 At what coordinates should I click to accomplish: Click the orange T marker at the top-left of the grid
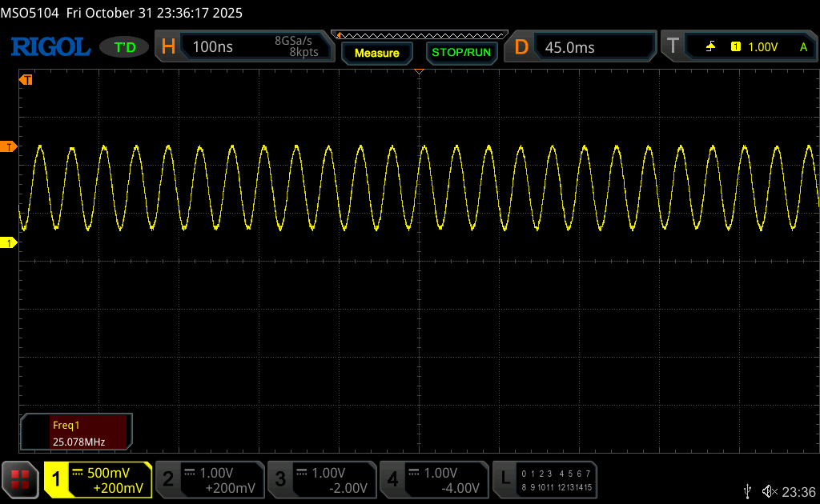[x=26, y=79]
